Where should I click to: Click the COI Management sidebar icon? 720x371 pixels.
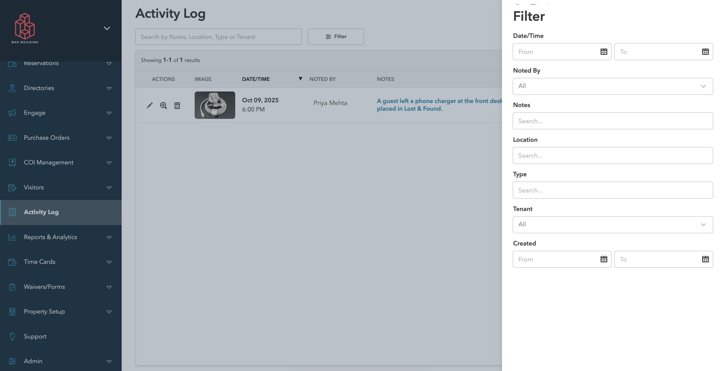click(x=12, y=163)
